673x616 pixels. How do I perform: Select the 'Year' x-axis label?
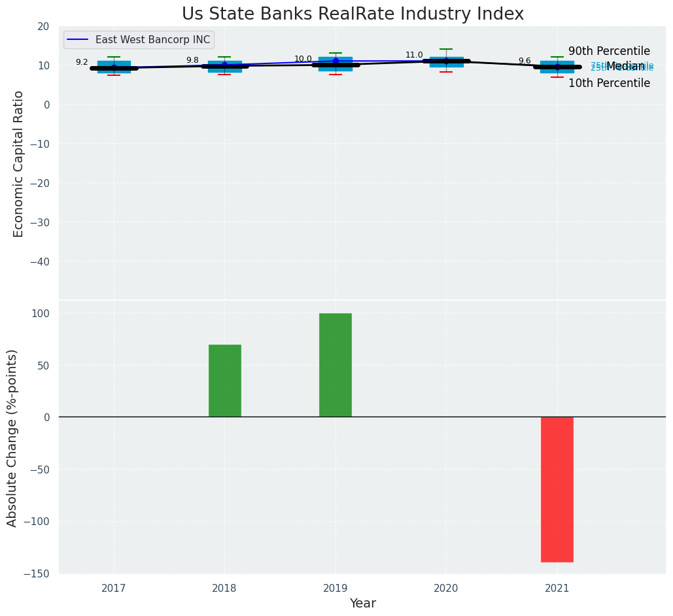(x=362, y=604)
